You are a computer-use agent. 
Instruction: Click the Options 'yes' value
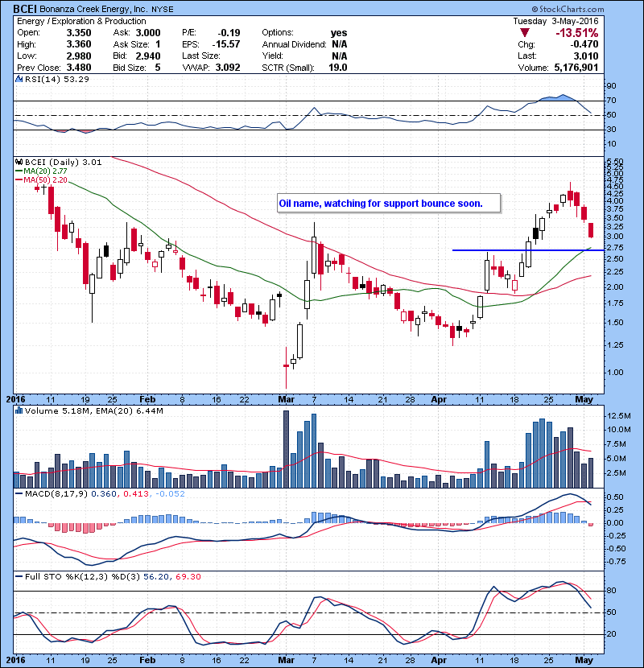(x=339, y=33)
